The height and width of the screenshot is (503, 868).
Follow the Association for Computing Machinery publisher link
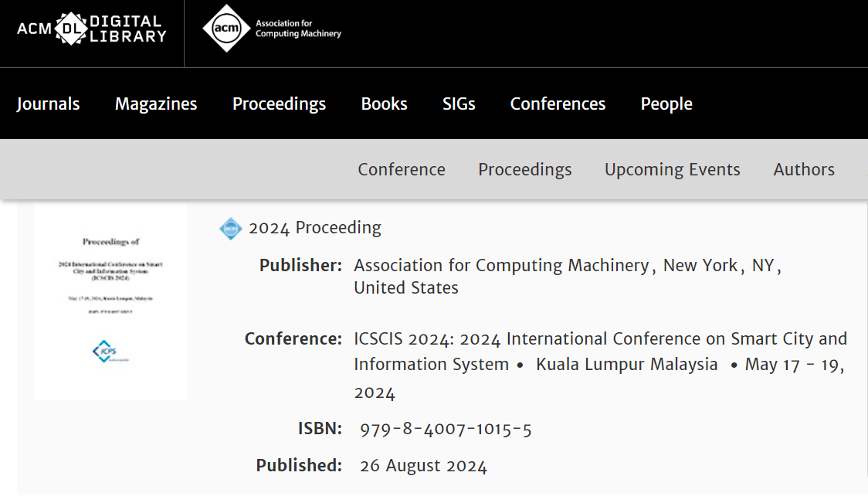pos(501,265)
